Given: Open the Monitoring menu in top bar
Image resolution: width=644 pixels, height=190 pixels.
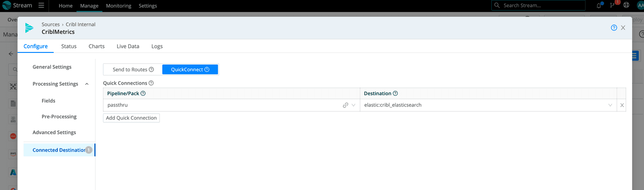Looking at the screenshot, I should [119, 6].
